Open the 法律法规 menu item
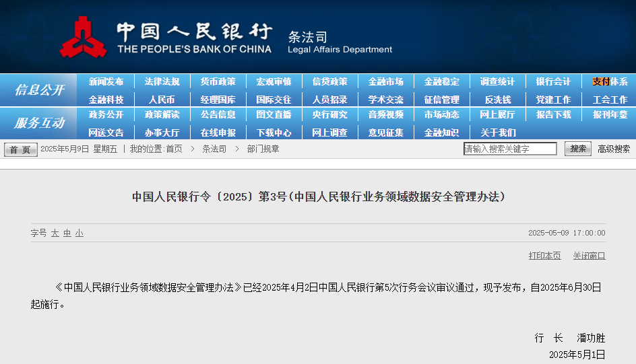Viewport: 636px width, 364px height. click(x=162, y=82)
